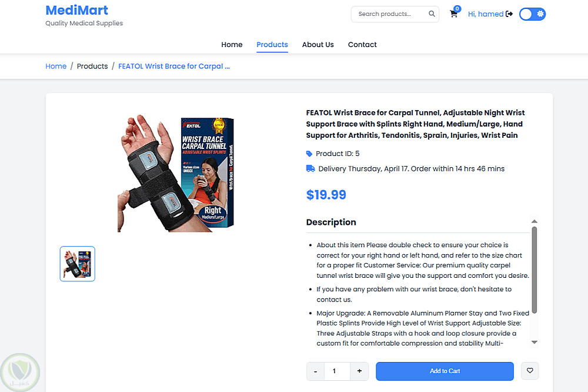Open the shopping cart icon

tap(454, 14)
